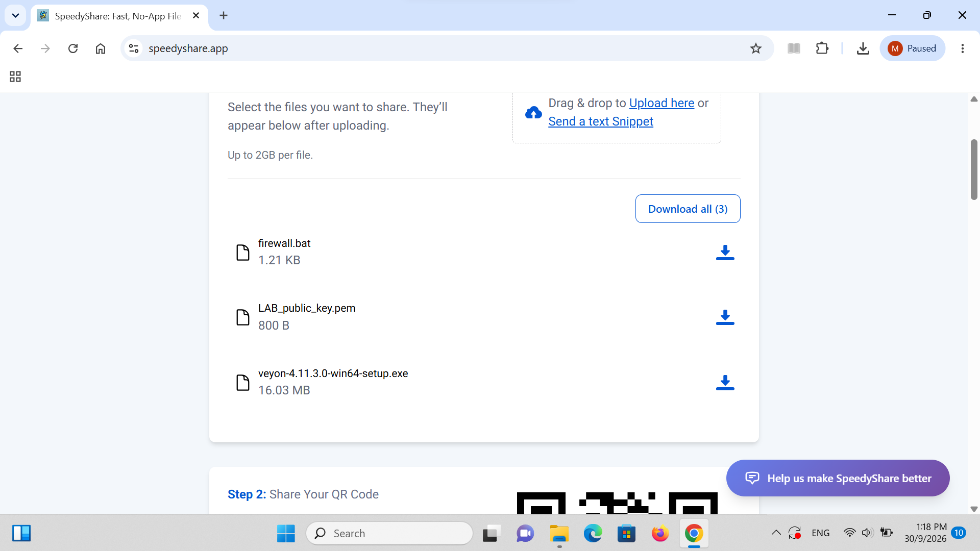Screen dimensions: 980x551
Task: Download LAB_public_key.pem via its arrow icon
Action: coord(725,317)
